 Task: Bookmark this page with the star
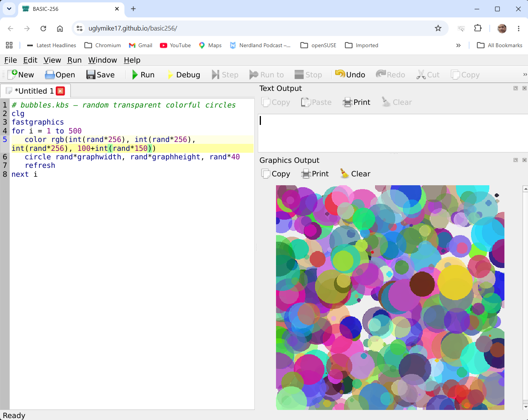(438, 28)
